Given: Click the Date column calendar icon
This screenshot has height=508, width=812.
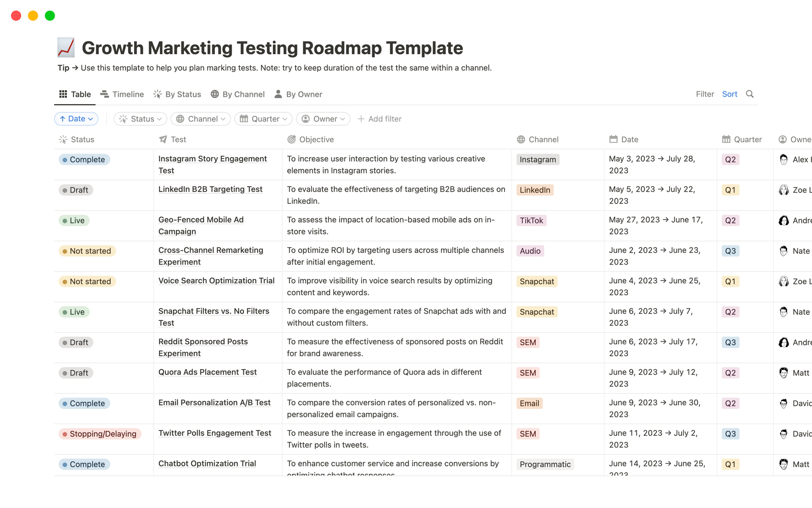Looking at the screenshot, I should [x=613, y=140].
